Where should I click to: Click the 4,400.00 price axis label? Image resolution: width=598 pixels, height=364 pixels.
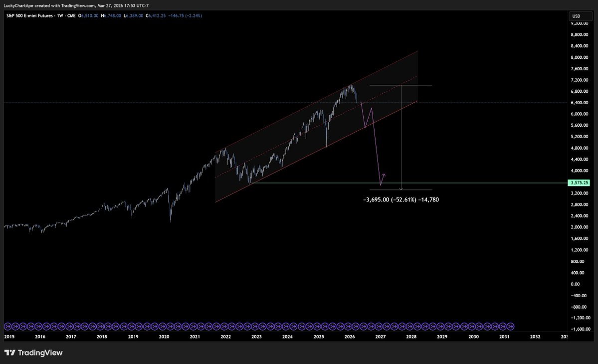580,160
